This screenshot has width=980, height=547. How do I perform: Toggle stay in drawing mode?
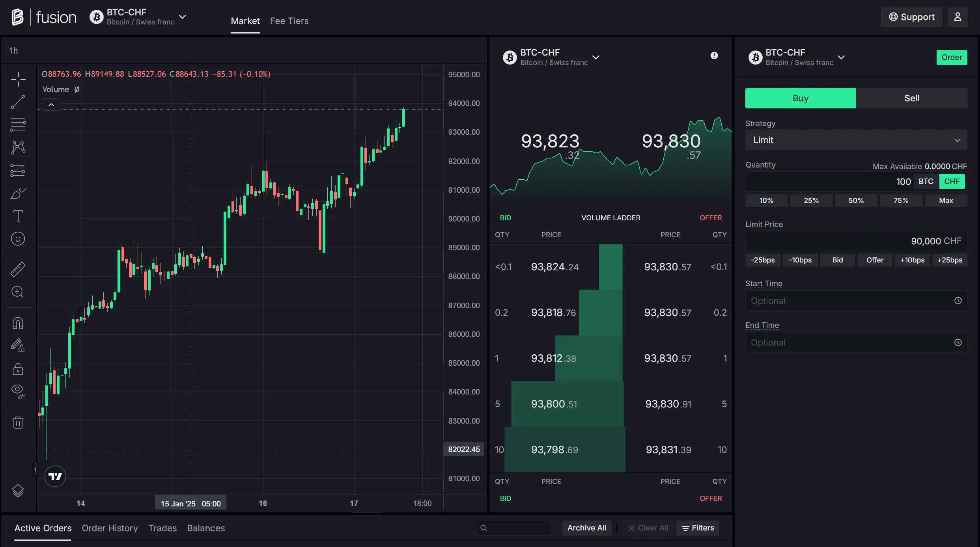18,346
